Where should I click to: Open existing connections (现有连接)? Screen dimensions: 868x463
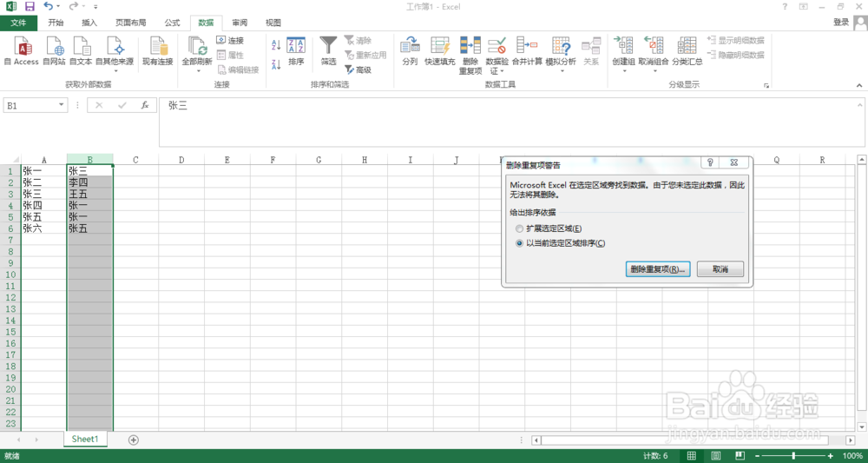[x=158, y=51]
